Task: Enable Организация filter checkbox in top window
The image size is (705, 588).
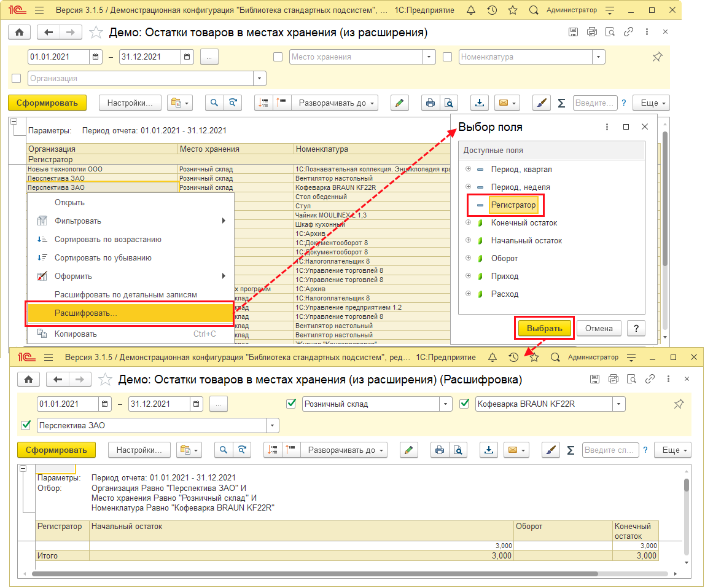Action: [x=16, y=78]
